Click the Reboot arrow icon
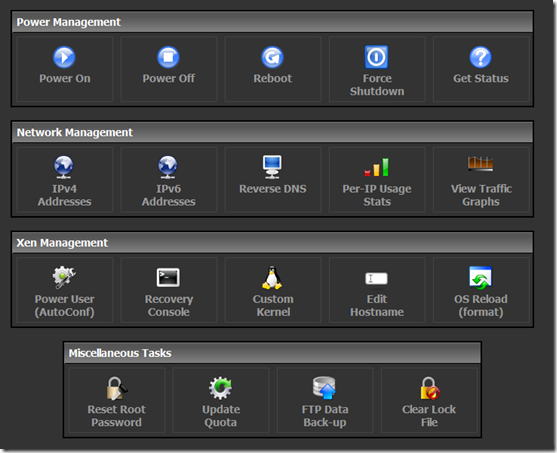Image resolution: width=557 pixels, height=453 pixels. click(x=272, y=57)
